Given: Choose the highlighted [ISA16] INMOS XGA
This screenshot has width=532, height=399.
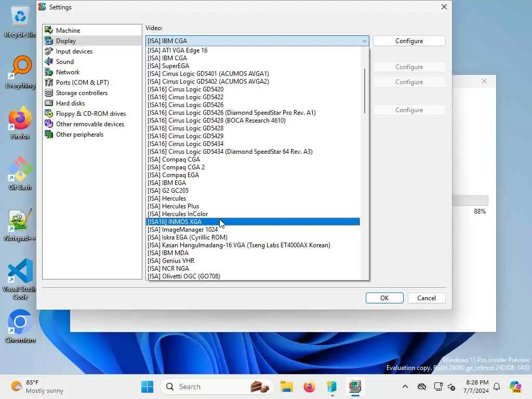Looking at the screenshot, I should point(253,221).
